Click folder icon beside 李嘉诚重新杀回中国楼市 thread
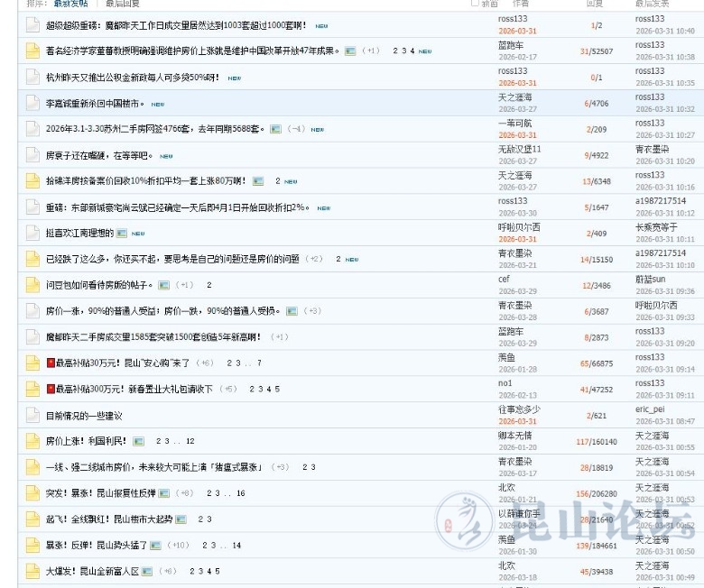This screenshot has height=588, width=704. coord(32,104)
